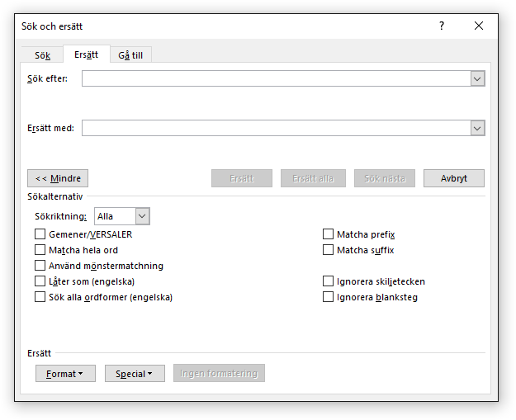Click the disabled Ersätt button
This screenshot has width=516, height=420.
pyautogui.click(x=242, y=178)
